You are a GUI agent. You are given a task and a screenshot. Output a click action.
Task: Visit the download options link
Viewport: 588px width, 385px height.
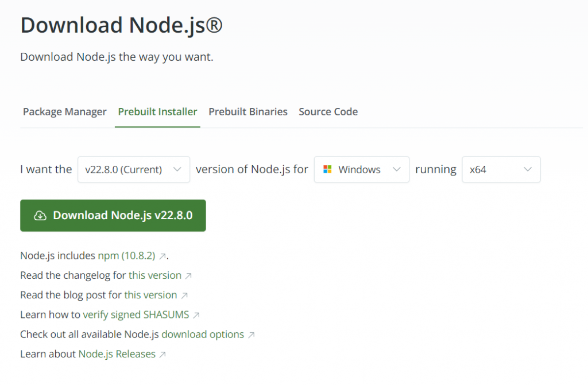[x=203, y=335]
